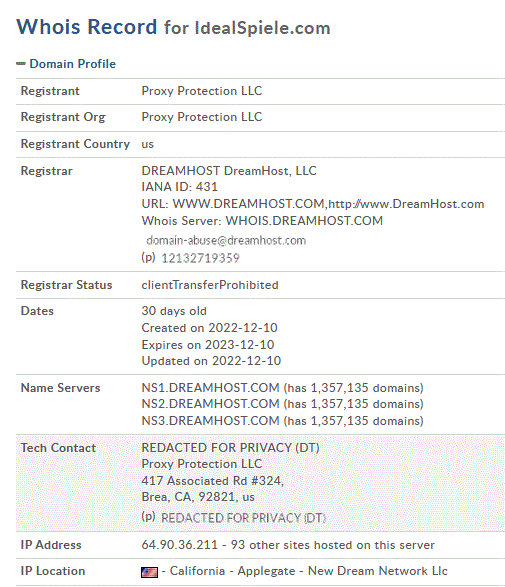View 93 other sites hosted on this server
Screen dimensions: 505x587
[333, 545]
